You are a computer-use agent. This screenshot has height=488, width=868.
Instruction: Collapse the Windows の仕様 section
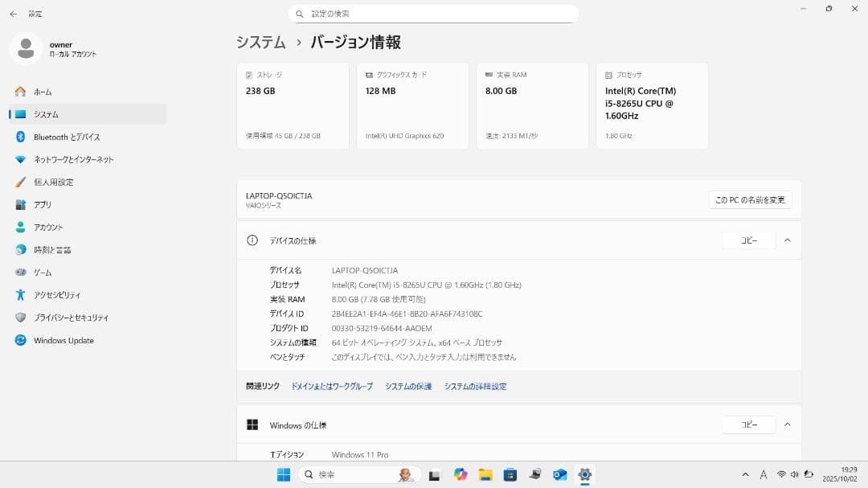pyautogui.click(x=788, y=424)
